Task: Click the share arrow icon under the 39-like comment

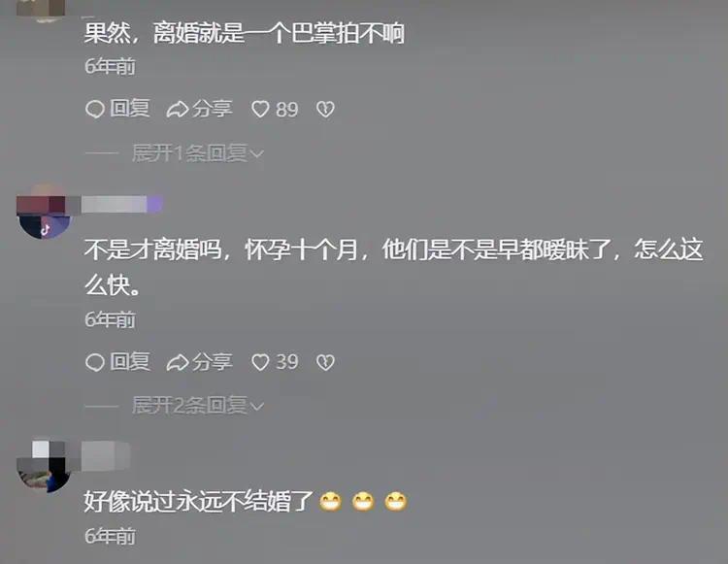Action: 178,362
